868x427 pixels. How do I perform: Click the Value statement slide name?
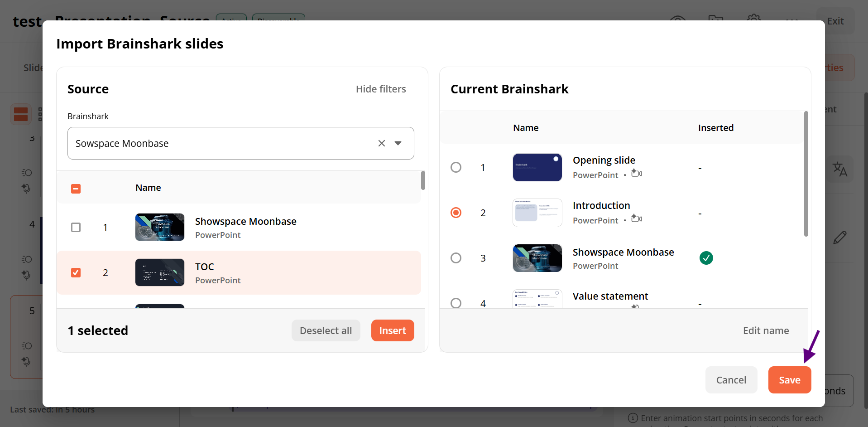point(610,296)
